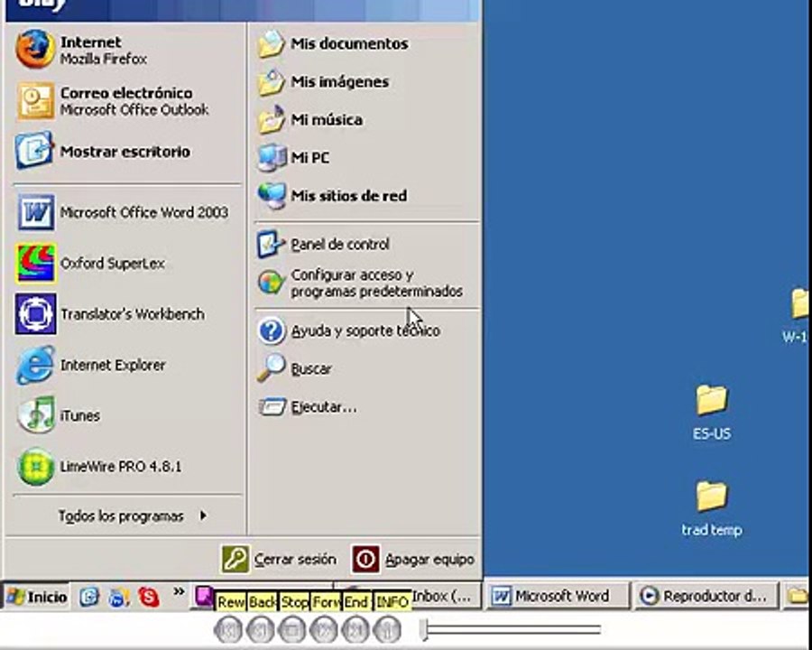Select the ES-US desktop folder
The width and height of the screenshot is (812, 650).
(x=712, y=413)
